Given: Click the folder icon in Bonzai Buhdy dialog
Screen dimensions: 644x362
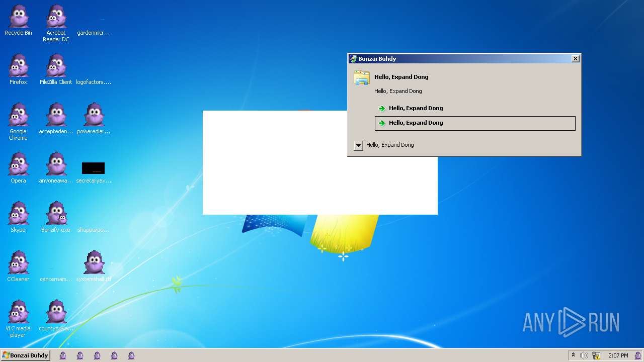Looking at the screenshot, I should (362, 77).
